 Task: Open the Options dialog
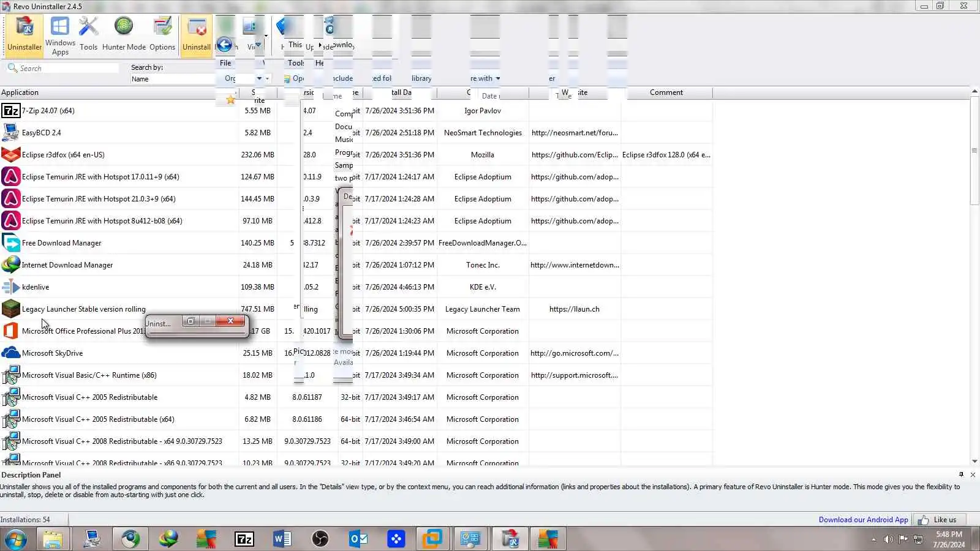[162, 35]
